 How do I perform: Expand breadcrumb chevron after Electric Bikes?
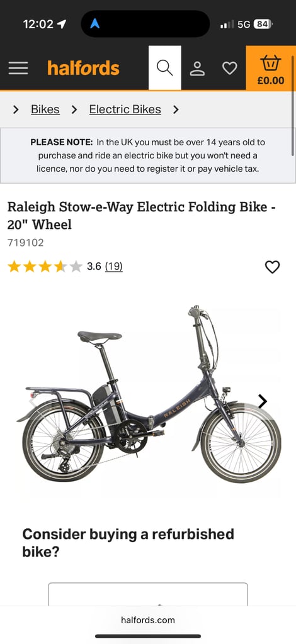click(x=176, y=109)
